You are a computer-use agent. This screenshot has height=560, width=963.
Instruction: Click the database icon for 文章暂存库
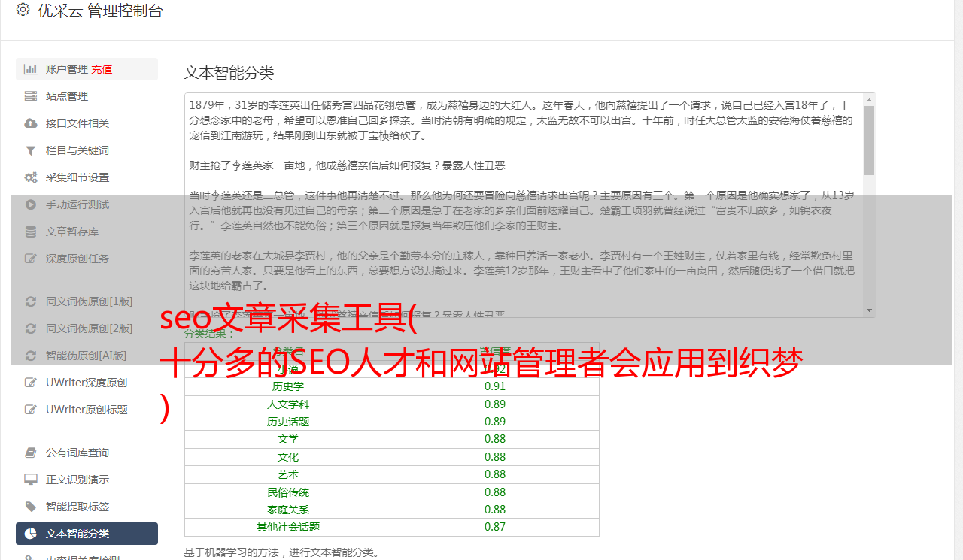pos(31,232)
